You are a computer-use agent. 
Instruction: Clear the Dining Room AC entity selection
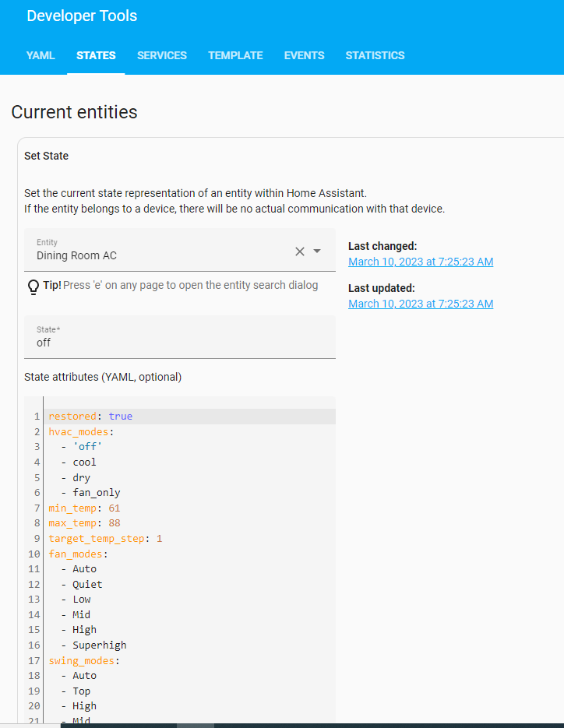[299, 251]
